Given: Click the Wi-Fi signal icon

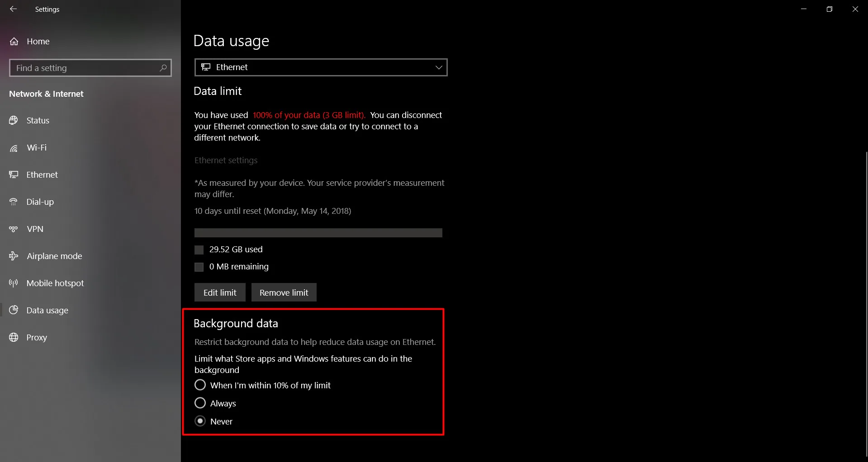Looking at the screenshot, I should coord(14,148).
